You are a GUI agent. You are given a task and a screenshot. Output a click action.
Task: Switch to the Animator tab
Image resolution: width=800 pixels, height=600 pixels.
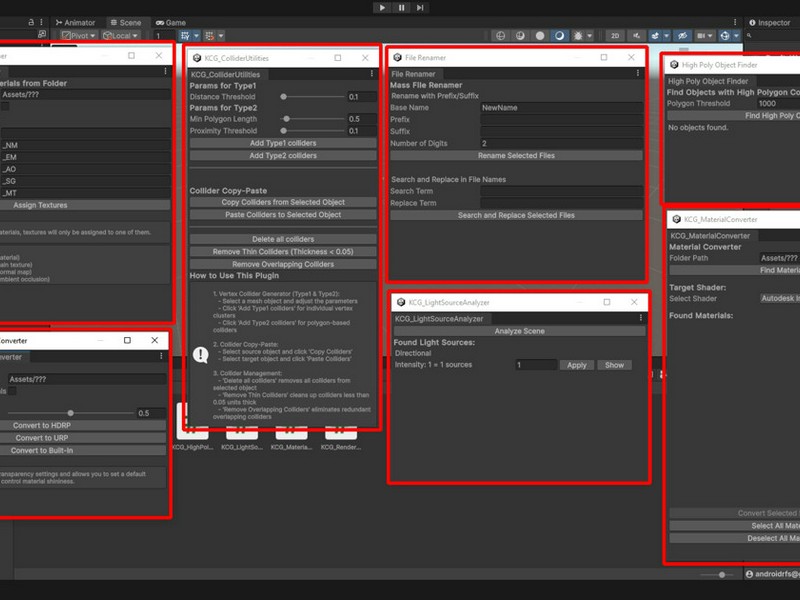coord(75,22)
